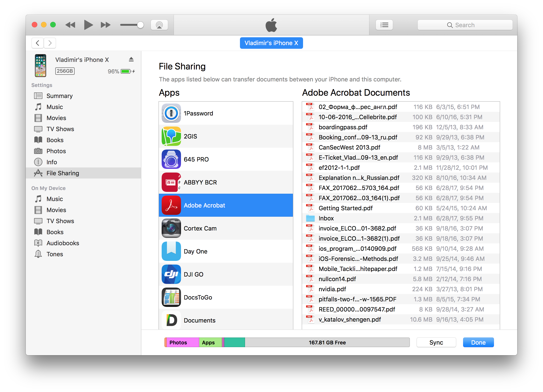This screenshot has height=392, width=543.
Task: Select CanSecWest 2013.pdf
Action: coord(401,147)
